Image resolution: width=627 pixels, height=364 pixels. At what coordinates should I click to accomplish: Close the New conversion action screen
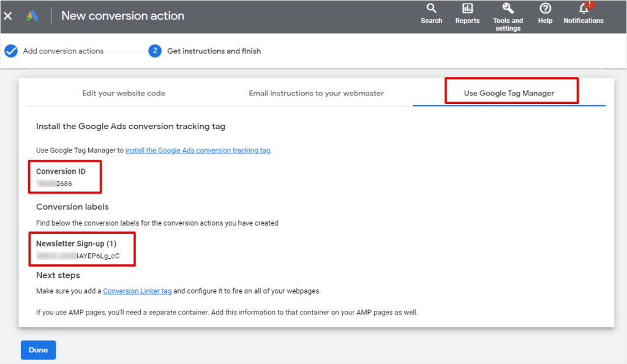(x=7, y=15)
